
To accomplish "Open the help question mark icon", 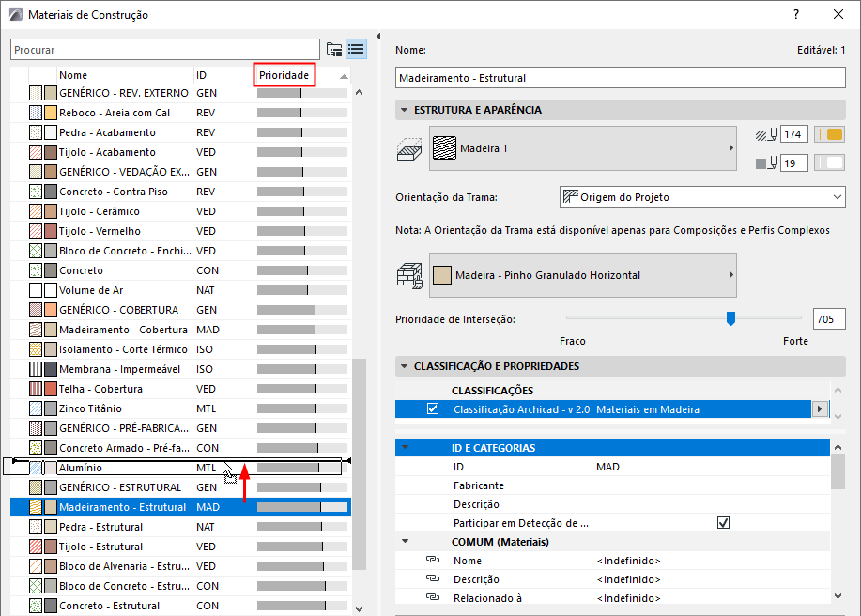I will [x=796, y=15].
